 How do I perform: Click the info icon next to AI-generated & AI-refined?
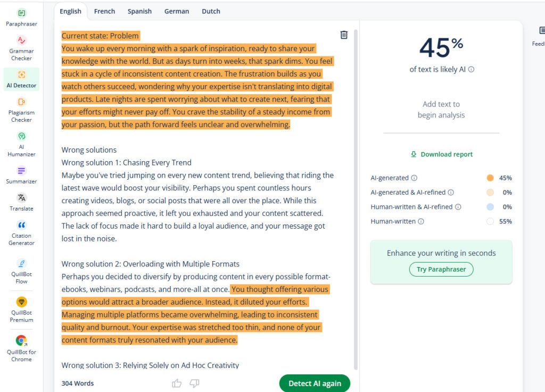[x=451, y=193]
